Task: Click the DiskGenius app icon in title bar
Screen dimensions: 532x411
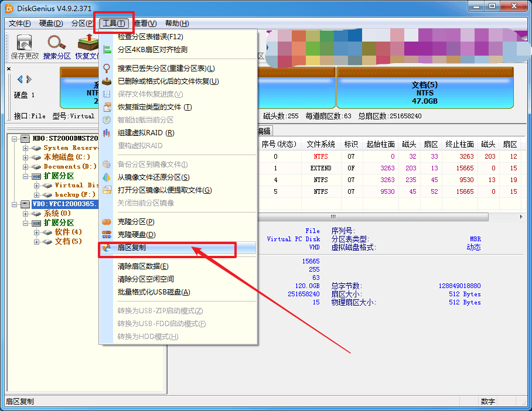Action: tap(9, 8)
